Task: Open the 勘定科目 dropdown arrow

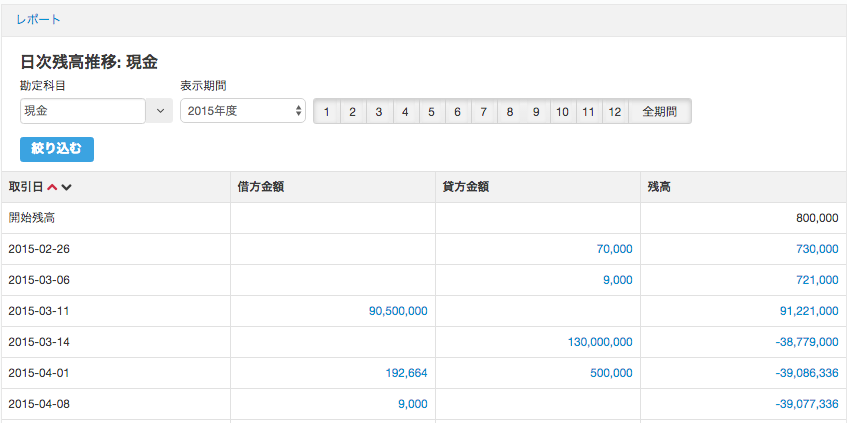Action: coord(160,111)
